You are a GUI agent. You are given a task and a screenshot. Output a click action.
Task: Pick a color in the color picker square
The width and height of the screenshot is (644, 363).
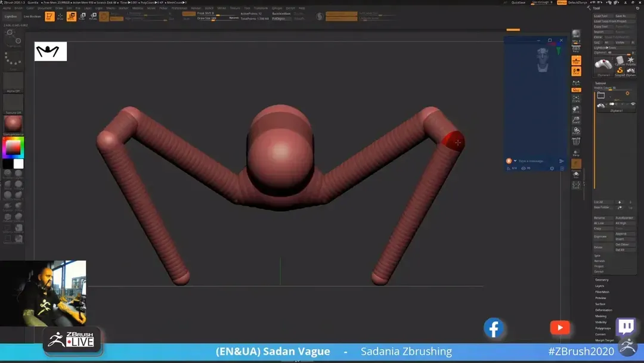[13, 148]
